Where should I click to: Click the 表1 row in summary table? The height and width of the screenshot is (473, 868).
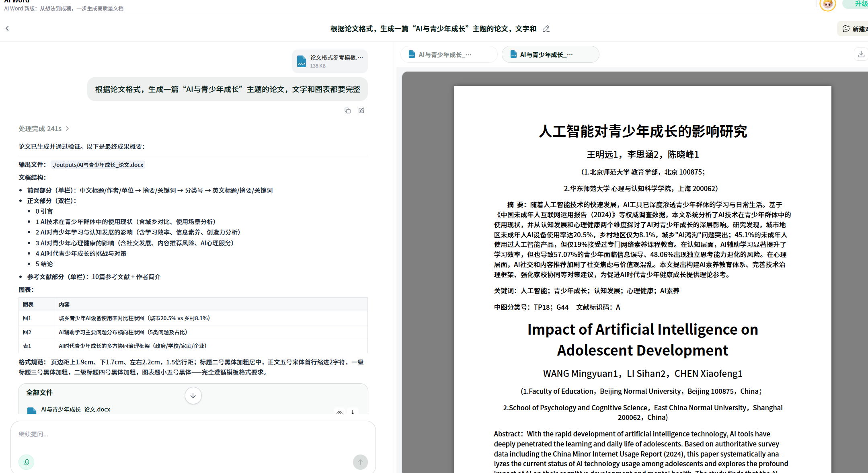click(x=193, y=346)
